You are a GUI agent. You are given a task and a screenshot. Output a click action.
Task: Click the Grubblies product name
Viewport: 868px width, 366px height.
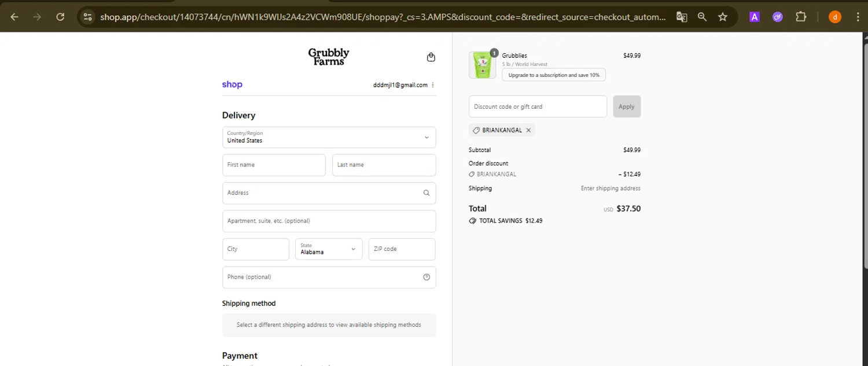coord(514,56)
